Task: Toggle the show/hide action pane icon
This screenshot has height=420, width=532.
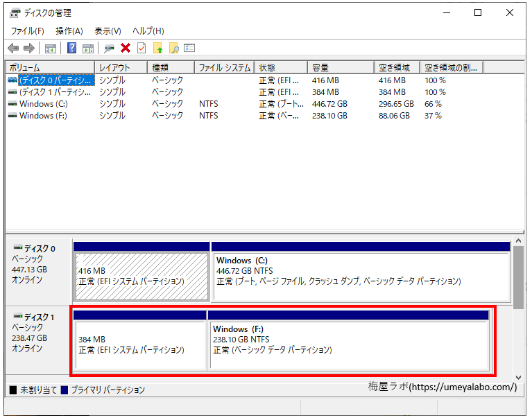Action: tap(88, 49)
